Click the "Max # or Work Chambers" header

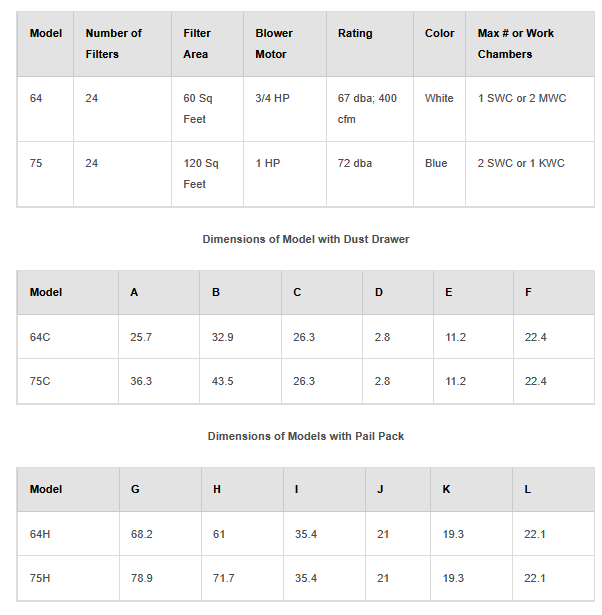[x=515, y=43]
